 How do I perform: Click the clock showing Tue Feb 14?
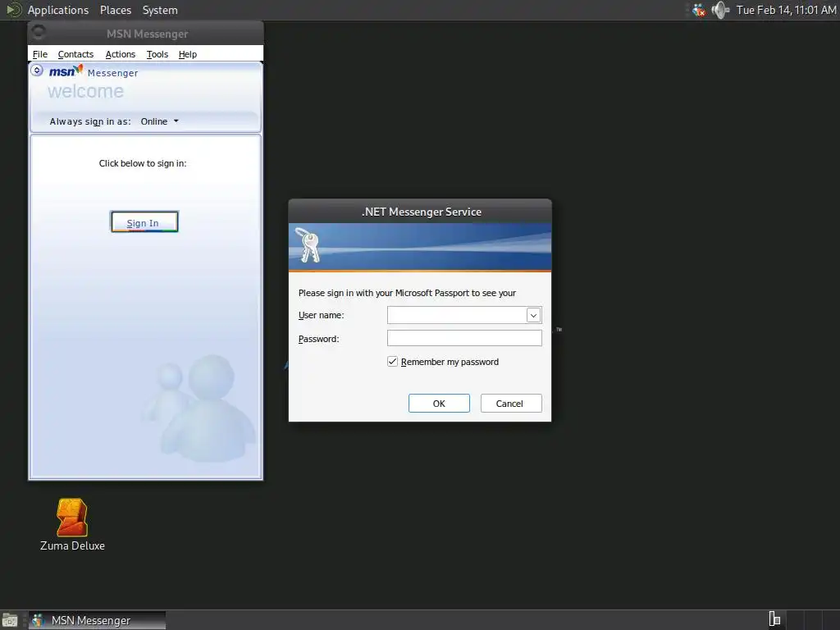786,10
